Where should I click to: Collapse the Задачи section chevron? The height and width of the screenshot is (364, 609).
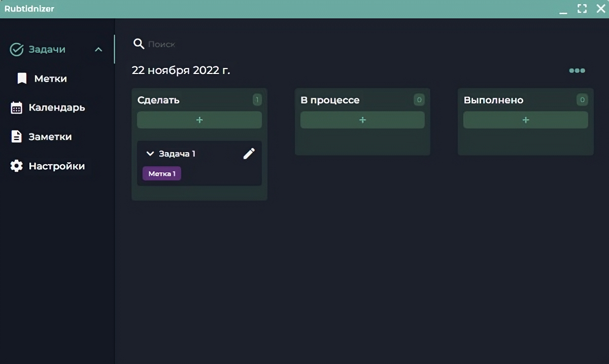[x=98, y=50]
